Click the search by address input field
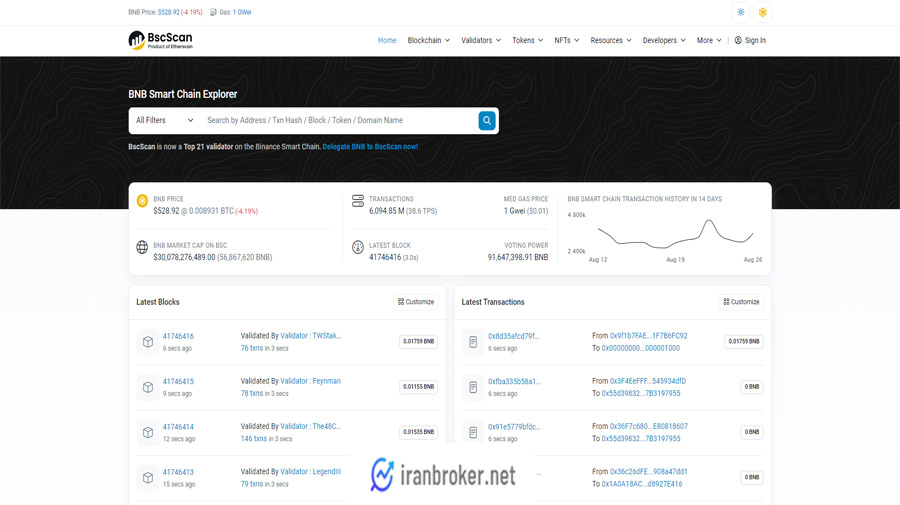 339,121
